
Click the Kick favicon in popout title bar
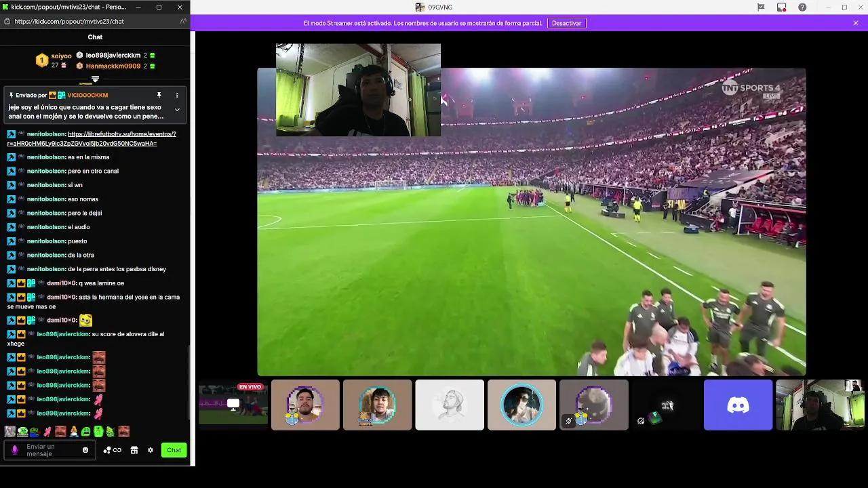tap(5, 7)
